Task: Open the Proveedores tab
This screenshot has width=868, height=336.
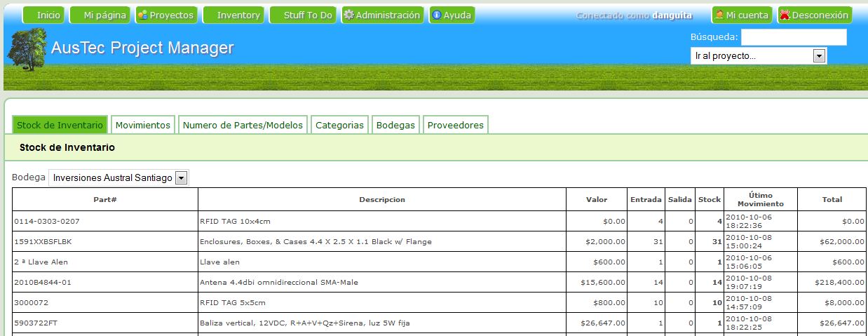Action: (456, 125)
